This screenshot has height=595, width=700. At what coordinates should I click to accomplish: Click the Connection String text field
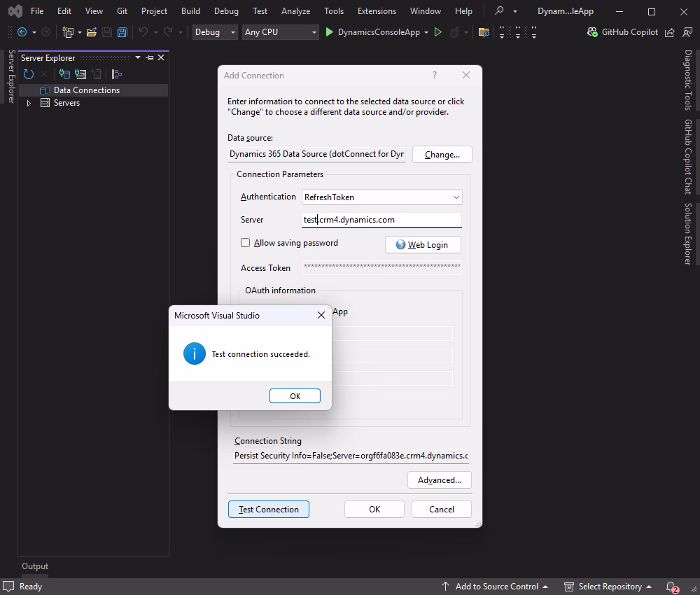point(351,456)
